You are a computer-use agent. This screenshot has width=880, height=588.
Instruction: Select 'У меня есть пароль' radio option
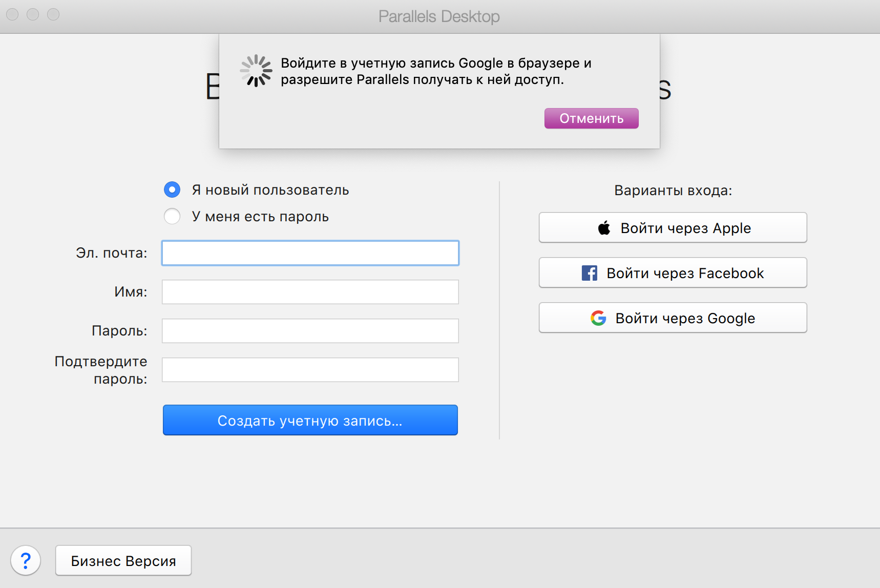[x=172, y=216]
